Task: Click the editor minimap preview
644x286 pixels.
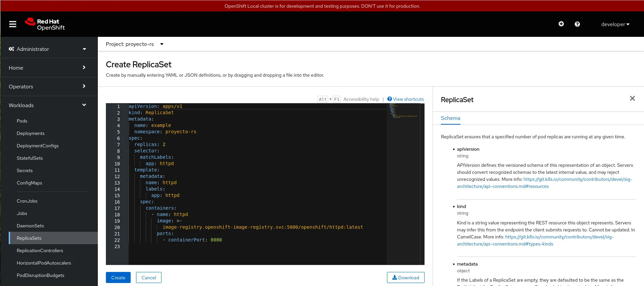Action: [403, 111]
